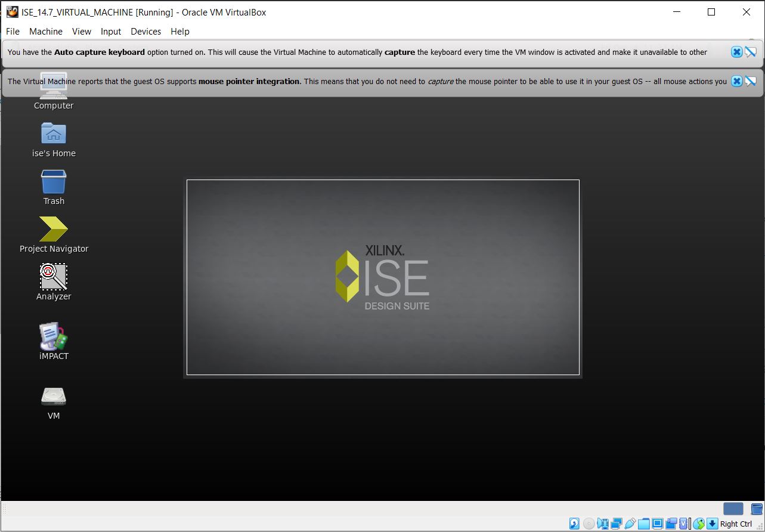Suppress the mouse pointer integration message permanently

tap(751, 81)
